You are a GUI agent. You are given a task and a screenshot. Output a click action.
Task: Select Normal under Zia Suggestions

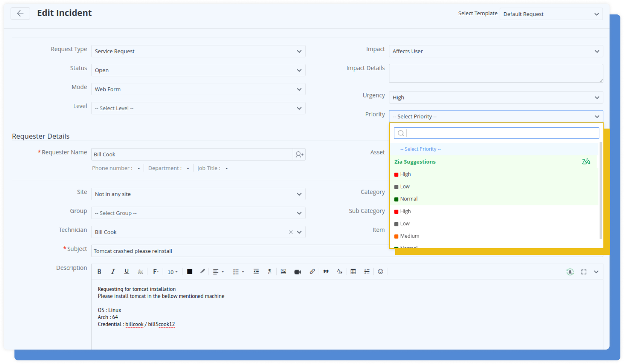[x=494, y=199]
